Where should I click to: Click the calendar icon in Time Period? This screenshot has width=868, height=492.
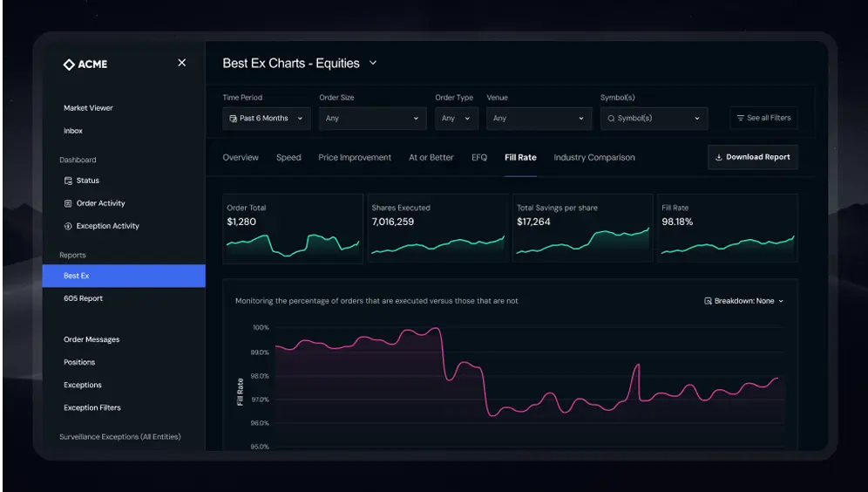click(x=233, y=119)
